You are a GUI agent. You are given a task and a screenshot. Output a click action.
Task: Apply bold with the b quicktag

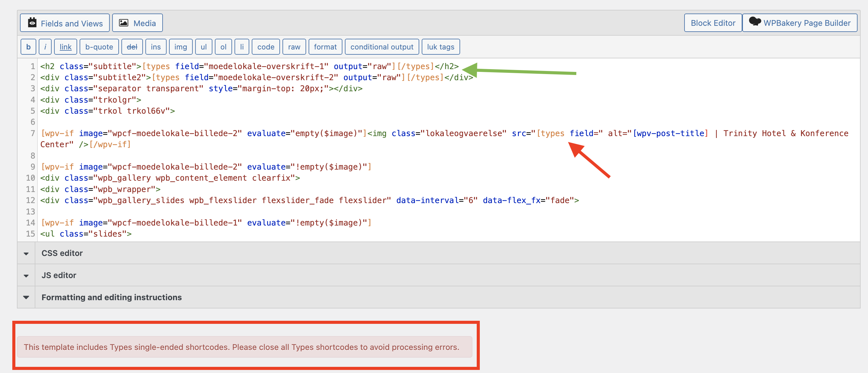pyautogui.click(x=28, y=47)
